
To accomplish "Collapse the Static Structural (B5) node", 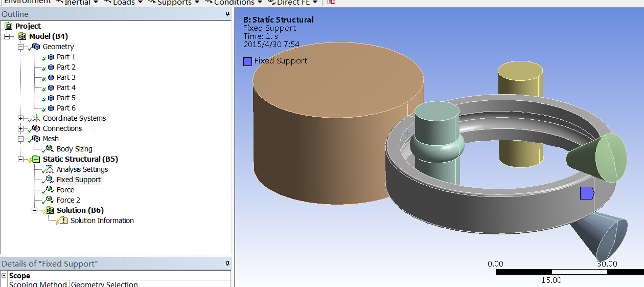I will (x=20, y=159).
